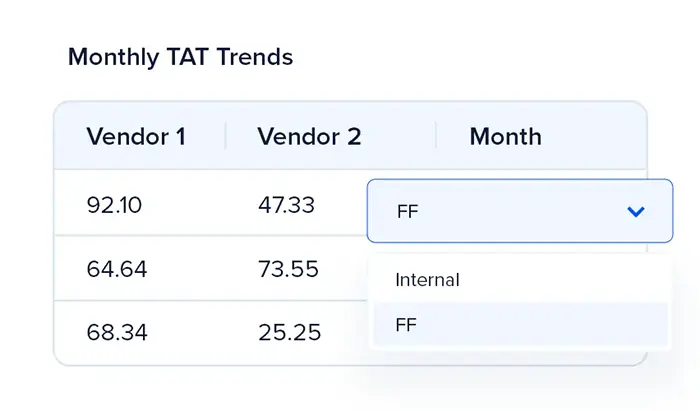Click the Vendor 2 column header

click(309, 137)
